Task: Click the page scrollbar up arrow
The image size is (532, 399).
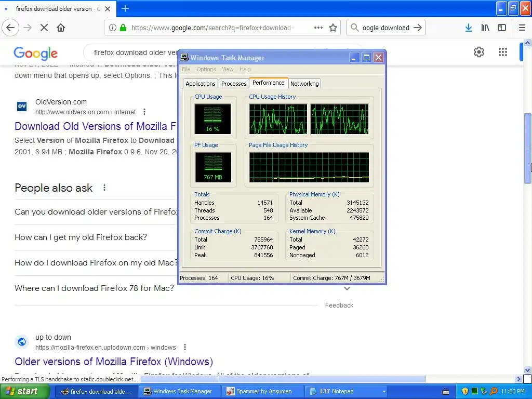Action: click(x=527, y=43)
